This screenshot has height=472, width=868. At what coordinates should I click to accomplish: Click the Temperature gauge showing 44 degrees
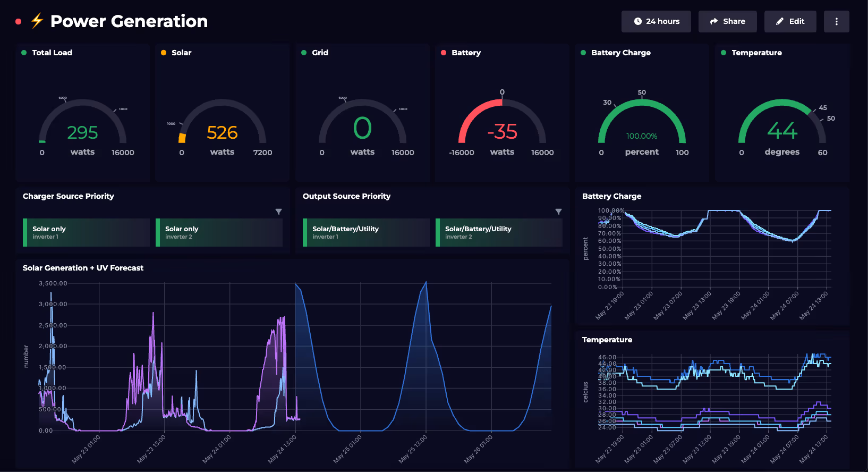pyautogui.click(x=782, y=128)
